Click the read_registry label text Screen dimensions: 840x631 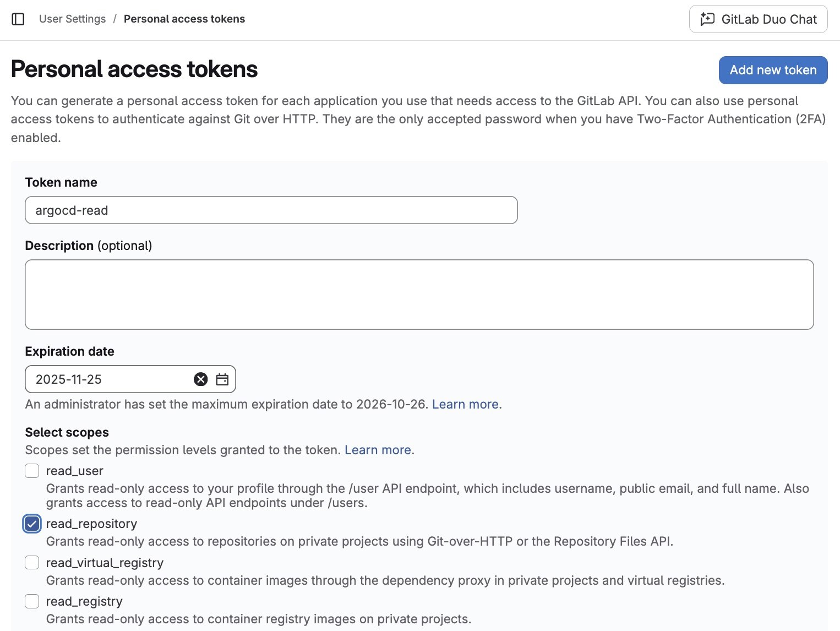pyautogui.click(x=84, y=601)
